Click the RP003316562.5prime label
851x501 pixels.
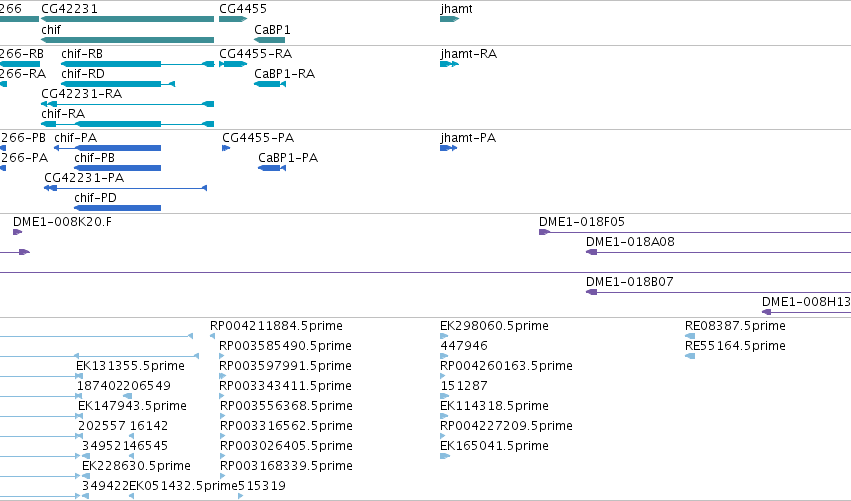tap(286, 426)
